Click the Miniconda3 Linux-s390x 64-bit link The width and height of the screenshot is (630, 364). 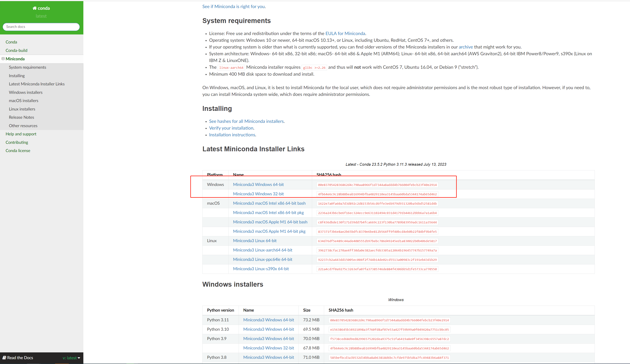(261, 269)
